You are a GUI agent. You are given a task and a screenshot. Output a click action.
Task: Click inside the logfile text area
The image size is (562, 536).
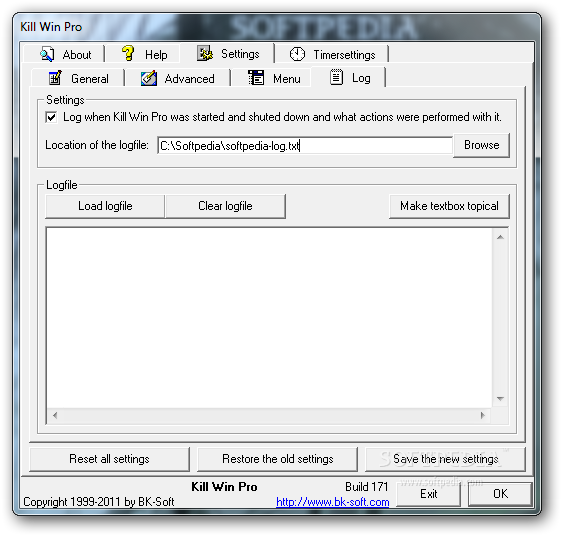[x=270, y=318]
